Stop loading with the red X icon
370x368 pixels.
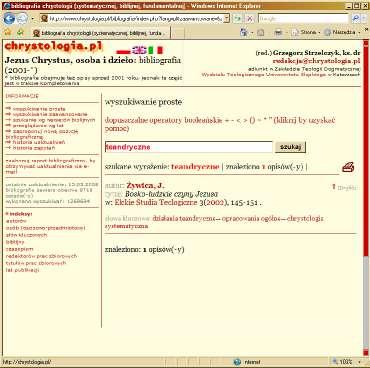point(250,18)
